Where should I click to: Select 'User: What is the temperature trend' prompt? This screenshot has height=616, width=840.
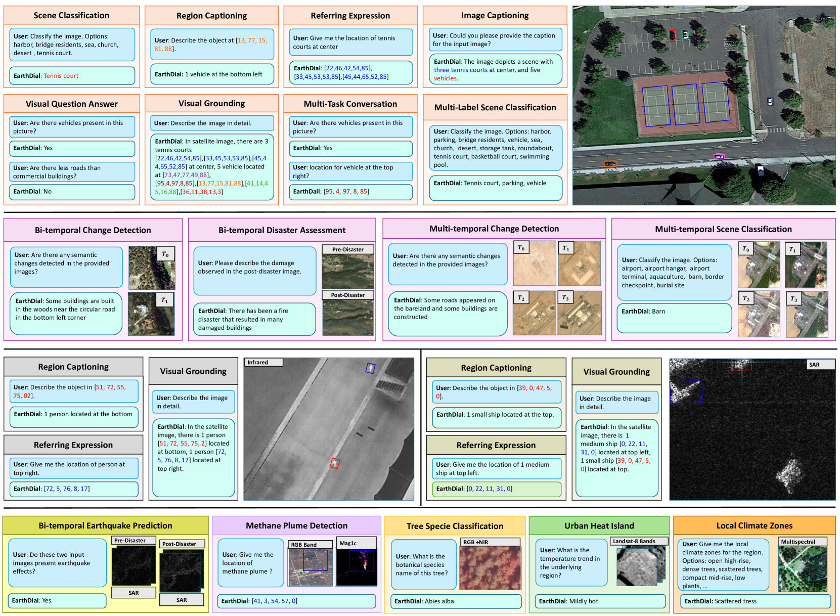click(x=571, y=562)
